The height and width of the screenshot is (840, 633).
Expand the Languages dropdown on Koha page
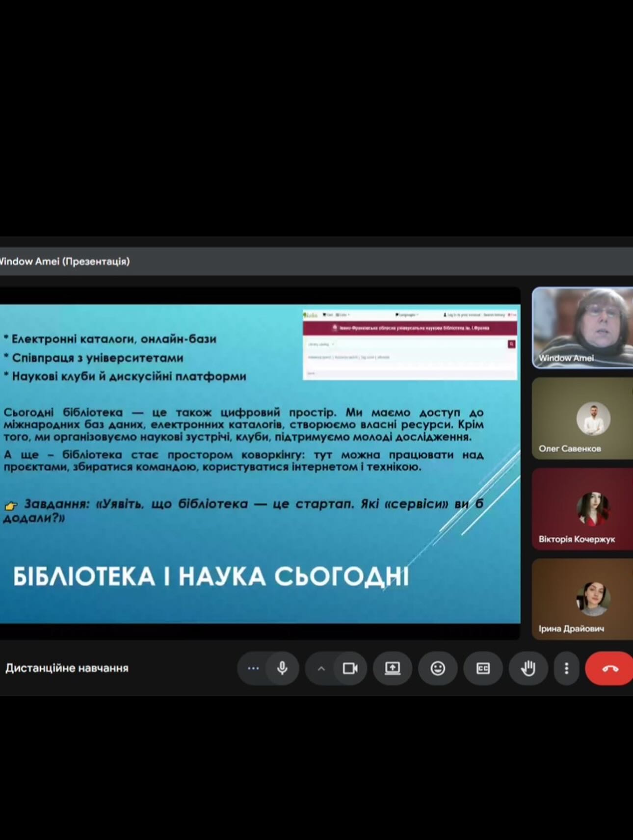tap(407, 315)
